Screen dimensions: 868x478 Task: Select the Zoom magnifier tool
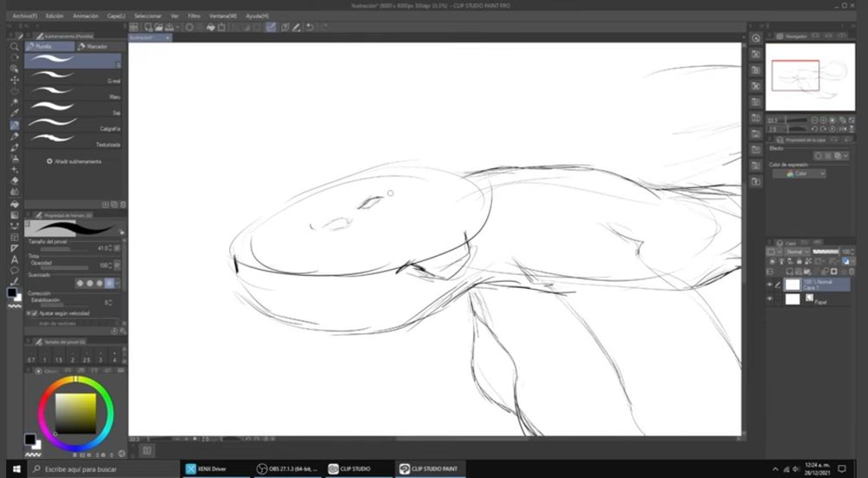[15, 47]
